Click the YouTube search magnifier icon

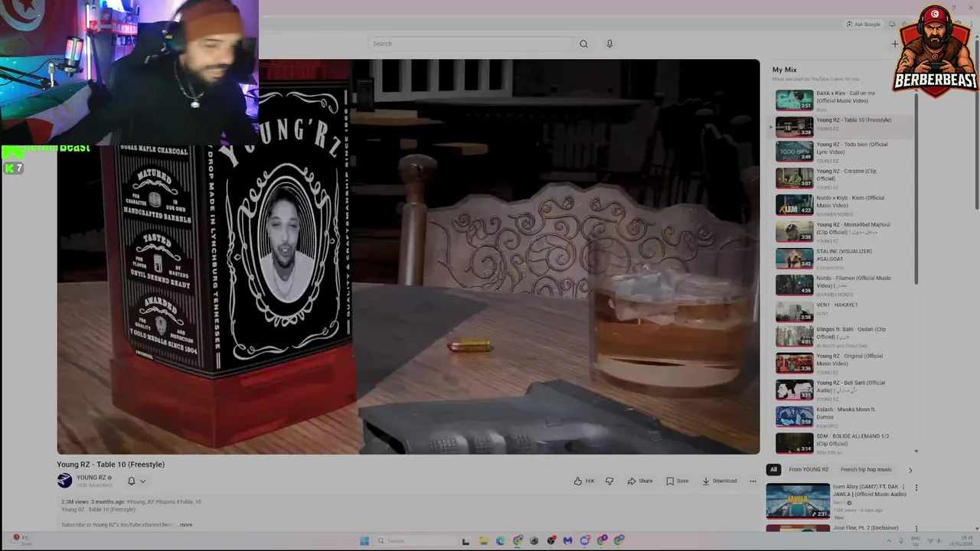583,44
